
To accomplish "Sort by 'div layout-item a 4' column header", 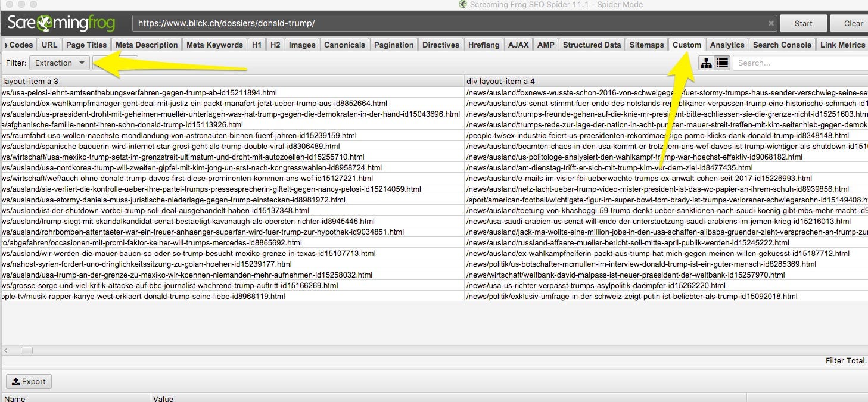I will coord(666,81).
